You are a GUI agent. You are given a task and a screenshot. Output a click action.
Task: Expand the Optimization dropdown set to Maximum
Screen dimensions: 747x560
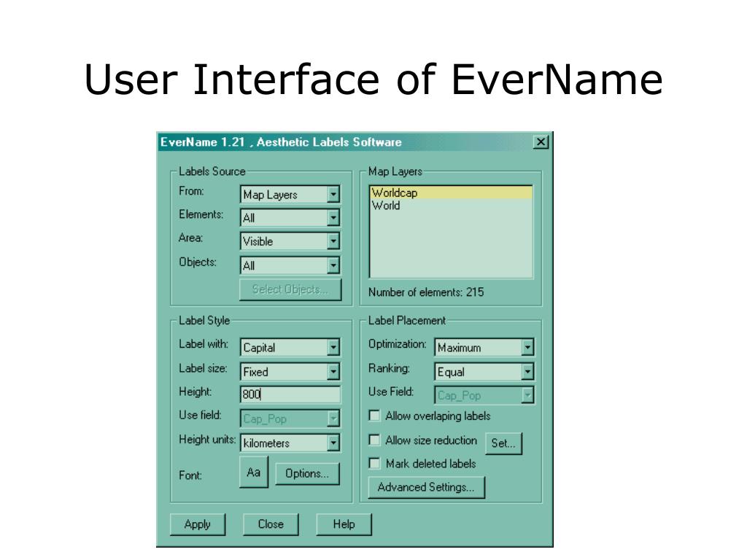(x=484, y=347)
